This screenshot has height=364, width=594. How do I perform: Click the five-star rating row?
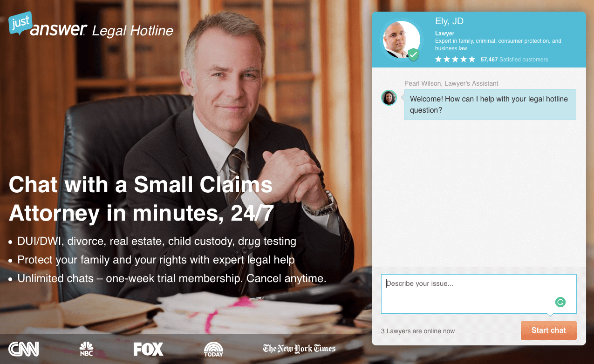[455, 60]
